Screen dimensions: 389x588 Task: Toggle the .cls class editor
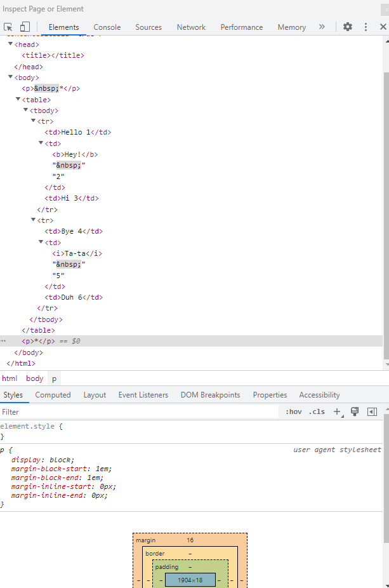point(317,411)
